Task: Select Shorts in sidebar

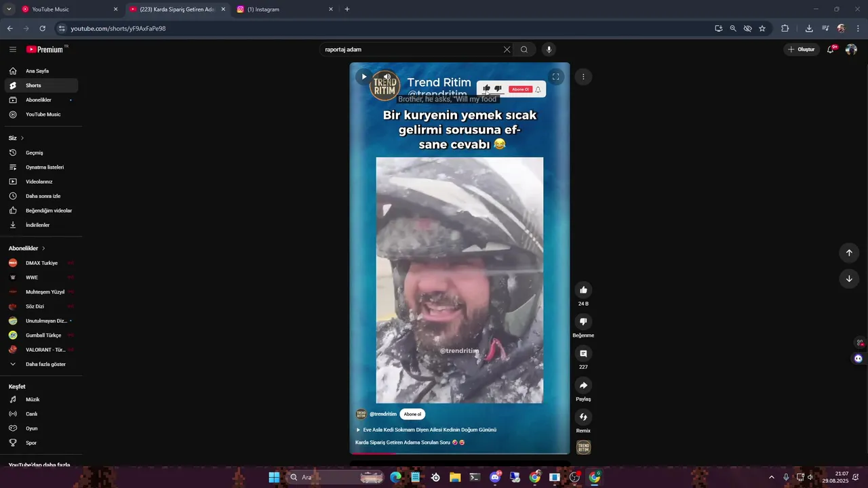Action: [41, 85]
